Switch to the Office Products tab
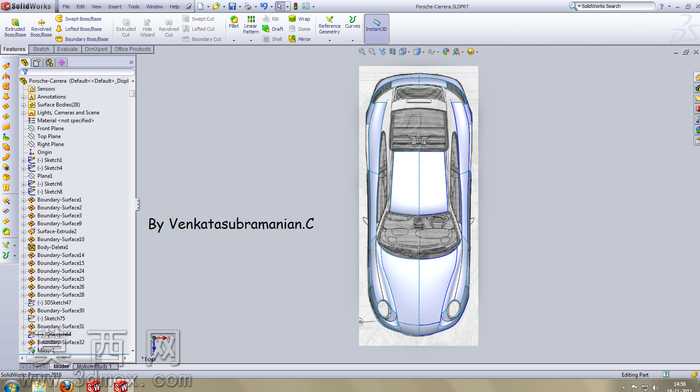 (x=132, y=49)
